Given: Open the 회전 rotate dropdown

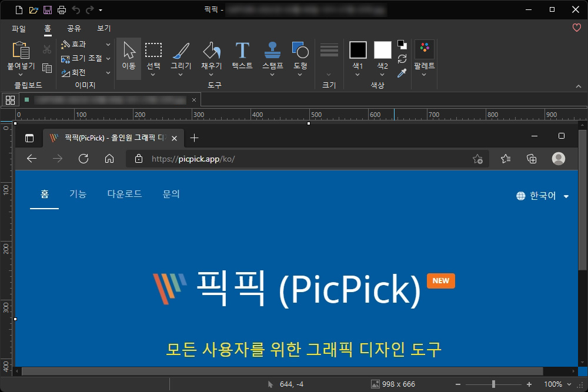Looking at the screenshot, I should (x=86, y=73).
